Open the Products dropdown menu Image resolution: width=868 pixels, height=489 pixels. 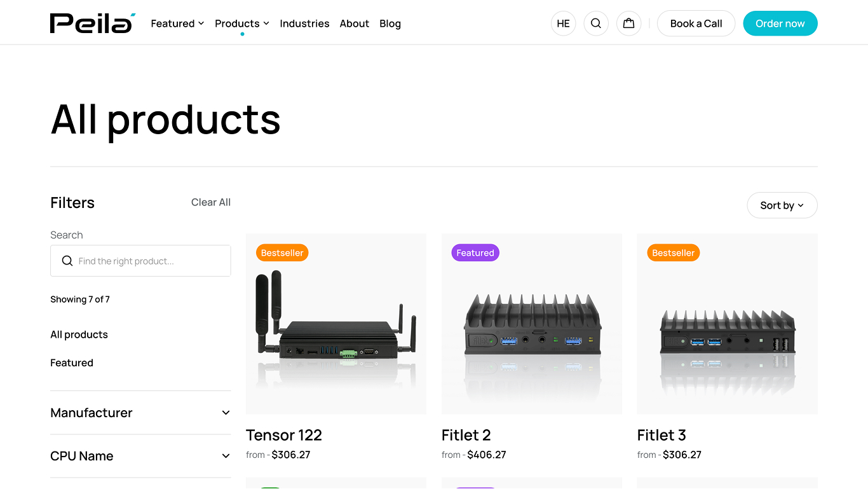pos(242,24)
